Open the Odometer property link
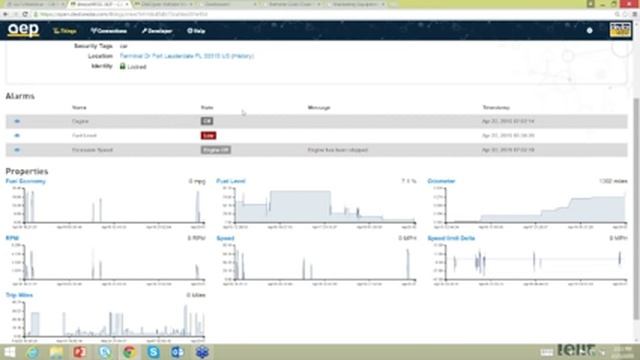640x360 pixels. click(441, 181)
